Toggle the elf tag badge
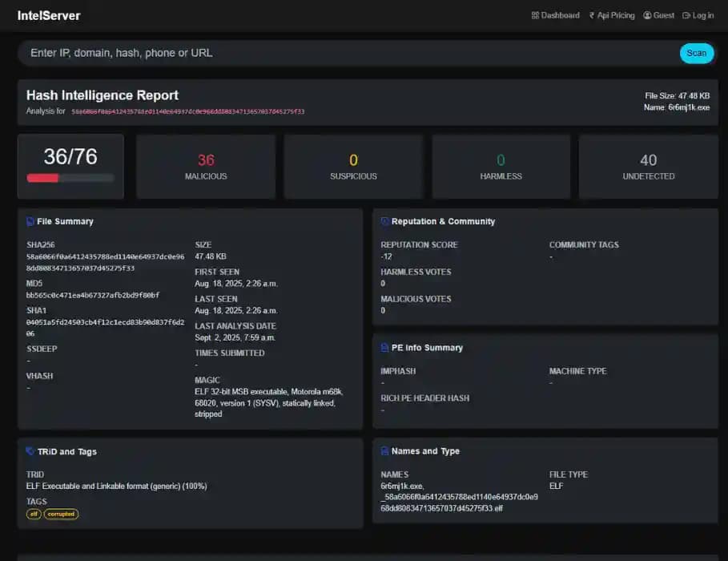This screenshot has width=728, height=561. [32, 514]
